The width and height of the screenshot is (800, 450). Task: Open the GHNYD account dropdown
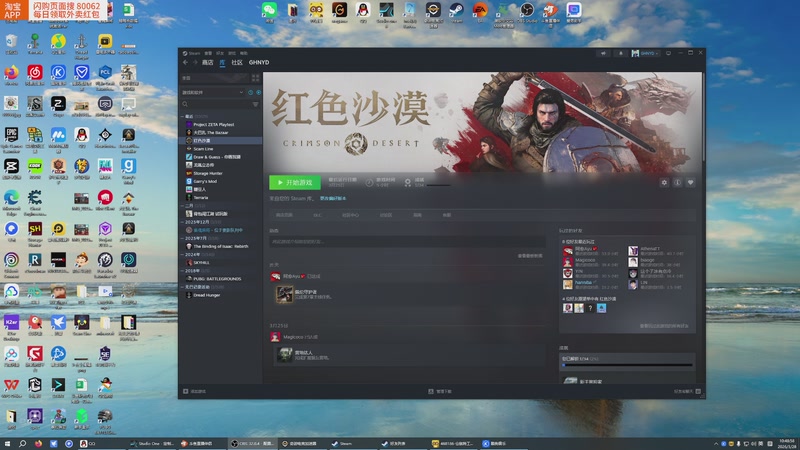coord(645,53)
